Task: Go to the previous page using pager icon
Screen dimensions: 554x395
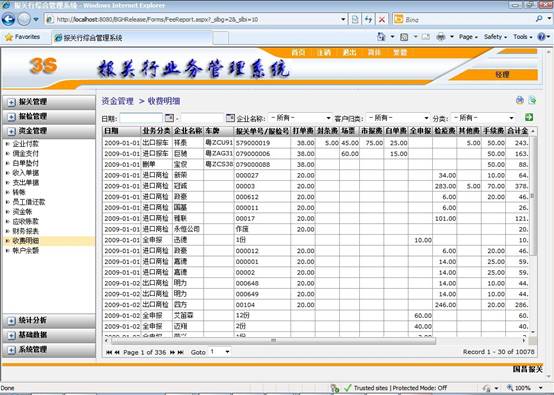Action: point(117,352)
